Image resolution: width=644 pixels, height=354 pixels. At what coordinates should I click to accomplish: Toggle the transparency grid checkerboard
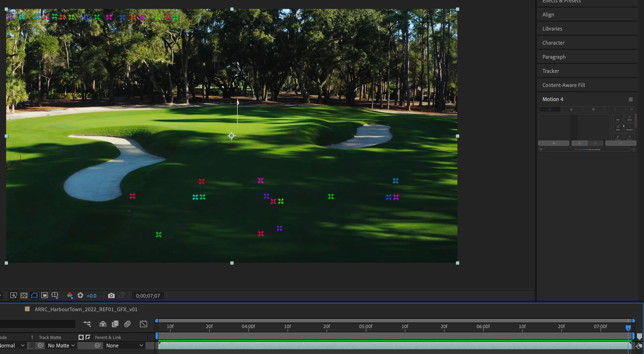(x=24, y=295)
